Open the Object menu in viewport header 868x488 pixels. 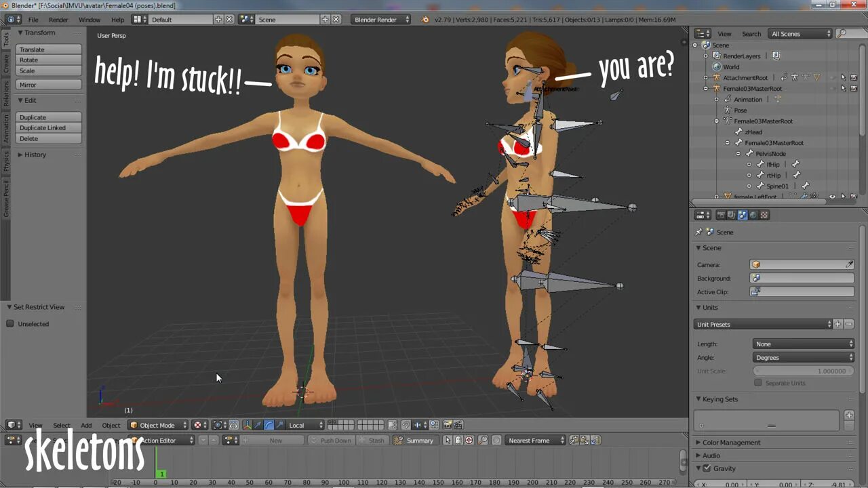(111, 425)
